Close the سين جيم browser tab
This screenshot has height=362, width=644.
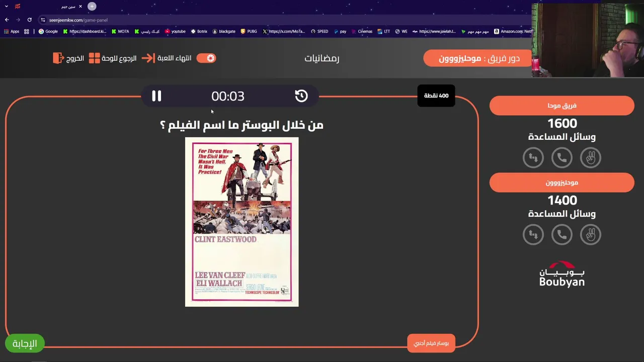point(80,7)
